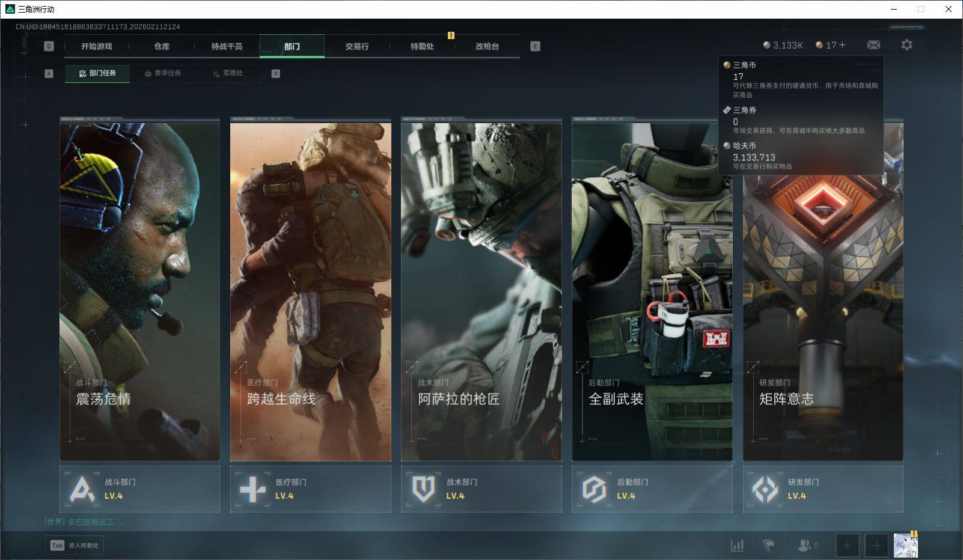Screen dimensions: 963x560
Task: Add teammate in first empty squad slot
Action: [847, 546]
